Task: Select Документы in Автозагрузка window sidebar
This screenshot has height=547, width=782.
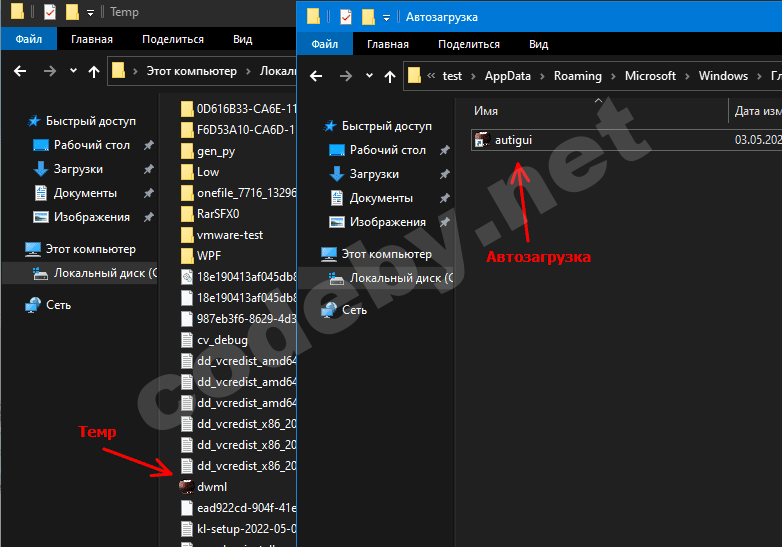Action: 371,198
